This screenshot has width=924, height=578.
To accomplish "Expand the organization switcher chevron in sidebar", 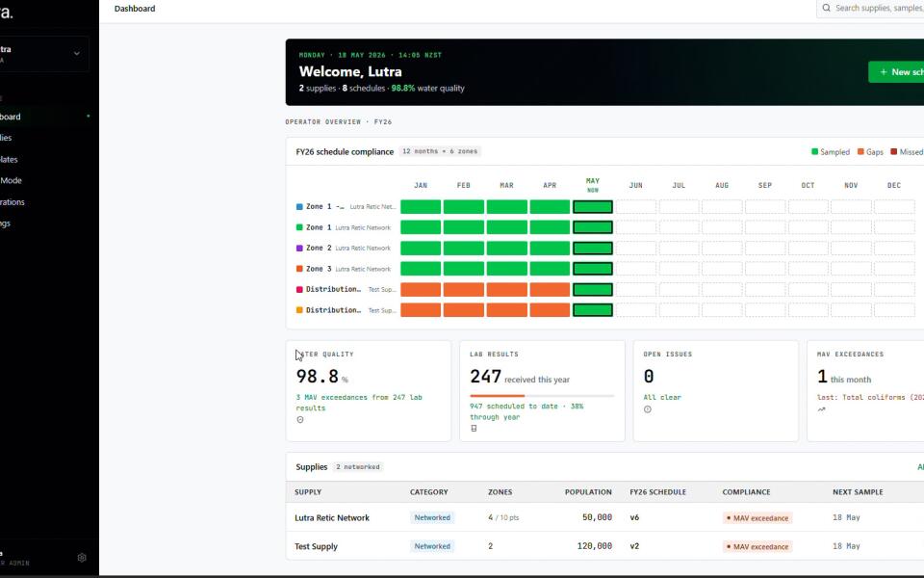I will (x=77, y=53).
